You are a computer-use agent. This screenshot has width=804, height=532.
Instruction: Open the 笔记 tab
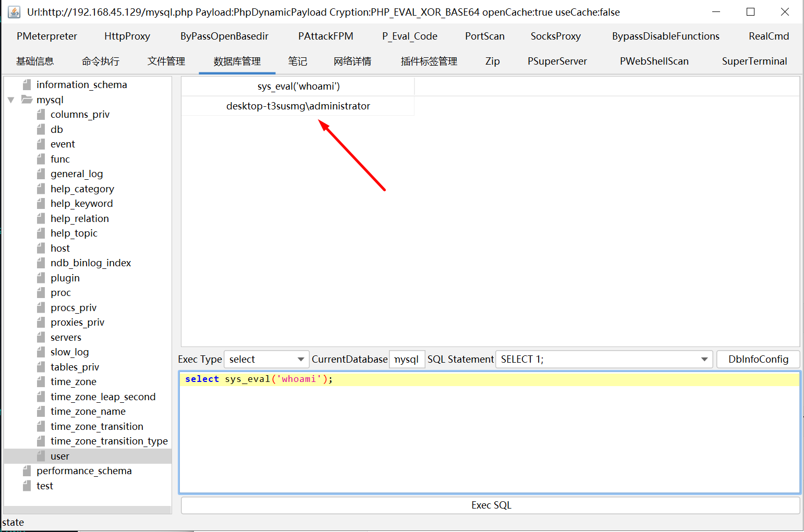click(x=298, y=61)
